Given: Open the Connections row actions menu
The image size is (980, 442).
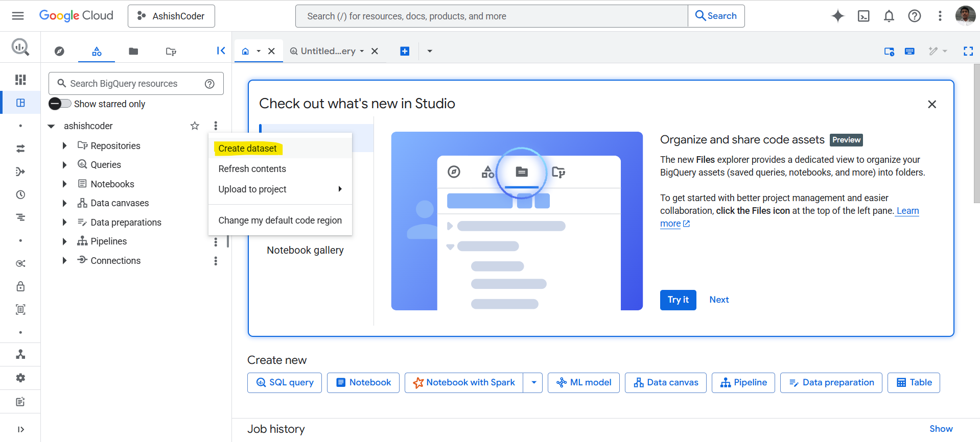Looking at the screenshot, I should click(216, 261).
